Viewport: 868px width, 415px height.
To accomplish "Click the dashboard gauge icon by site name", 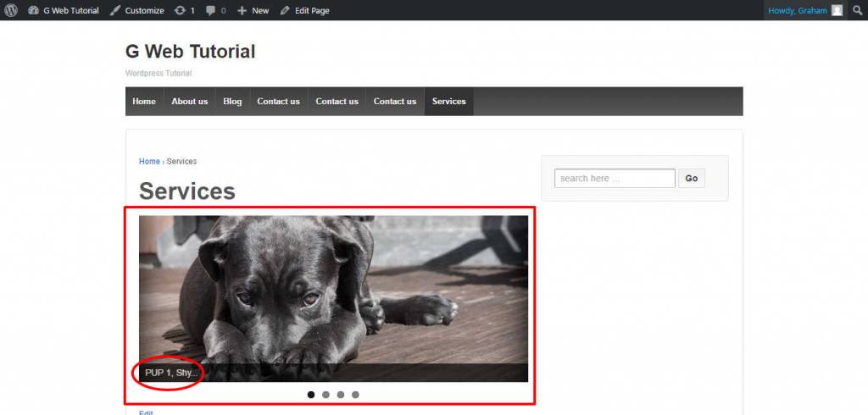I will coord(33,10).
